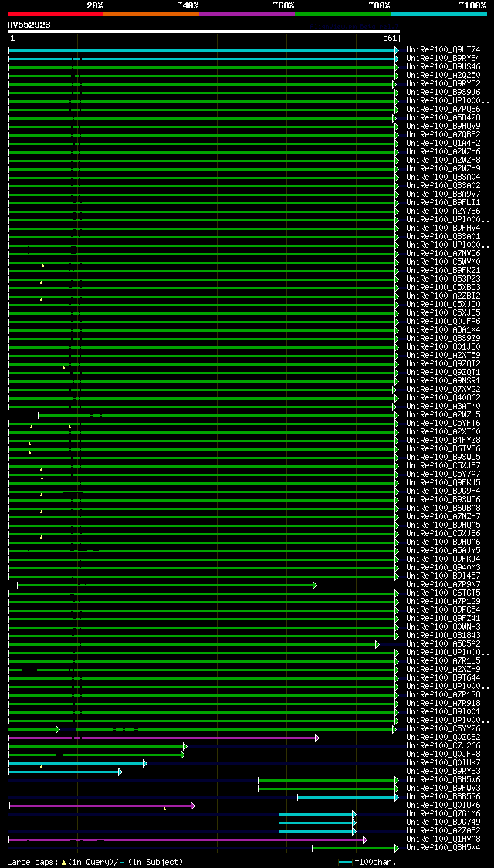Click label UniRef100_Q1HVA8
Screen dimensions: 494x868
pyautogui.click(x=443, y=839)
